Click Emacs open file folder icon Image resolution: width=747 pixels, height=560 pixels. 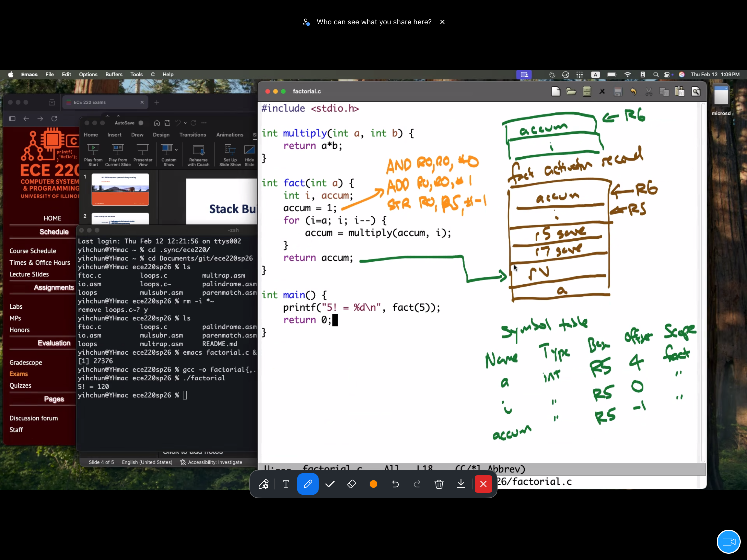(571, 92)
